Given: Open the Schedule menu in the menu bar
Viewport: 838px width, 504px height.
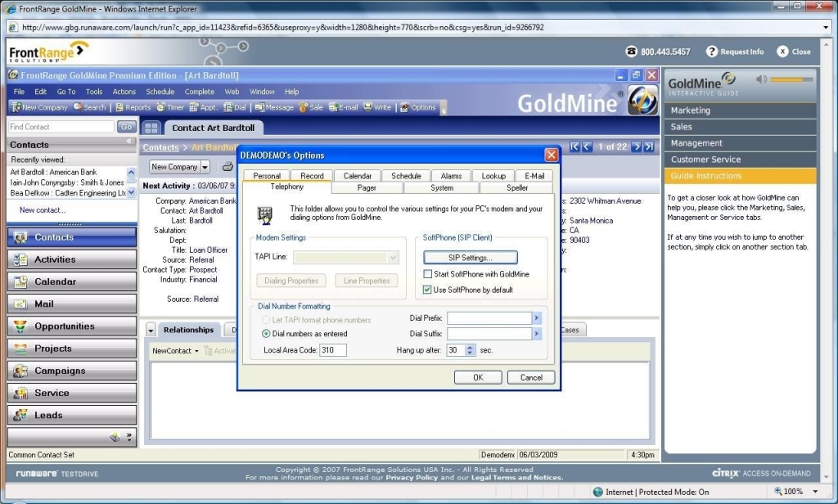Looking at the screenshot, I should (160, 91).
